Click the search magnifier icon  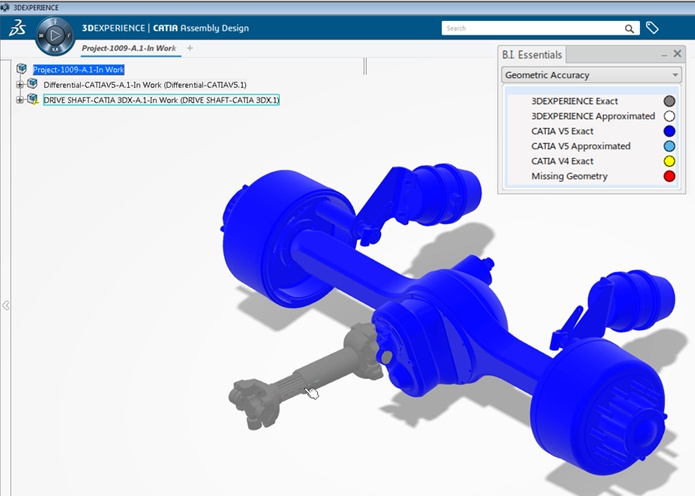click(629, 29)
